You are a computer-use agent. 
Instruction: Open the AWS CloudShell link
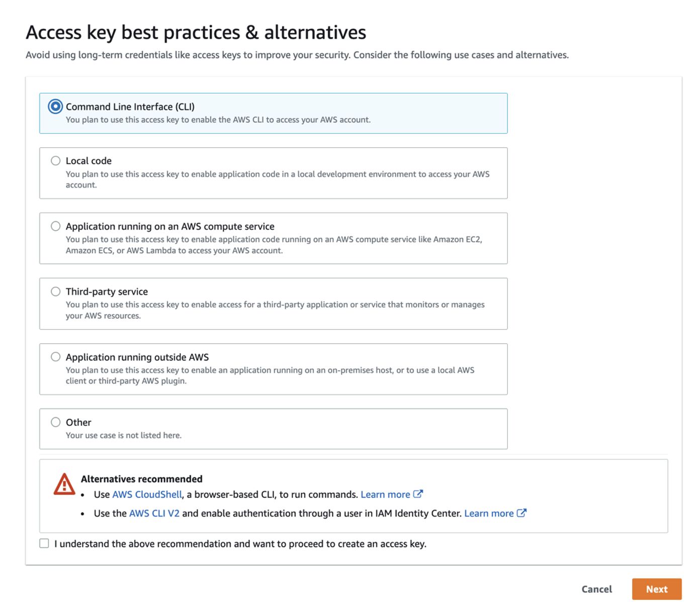click(147, 494)
